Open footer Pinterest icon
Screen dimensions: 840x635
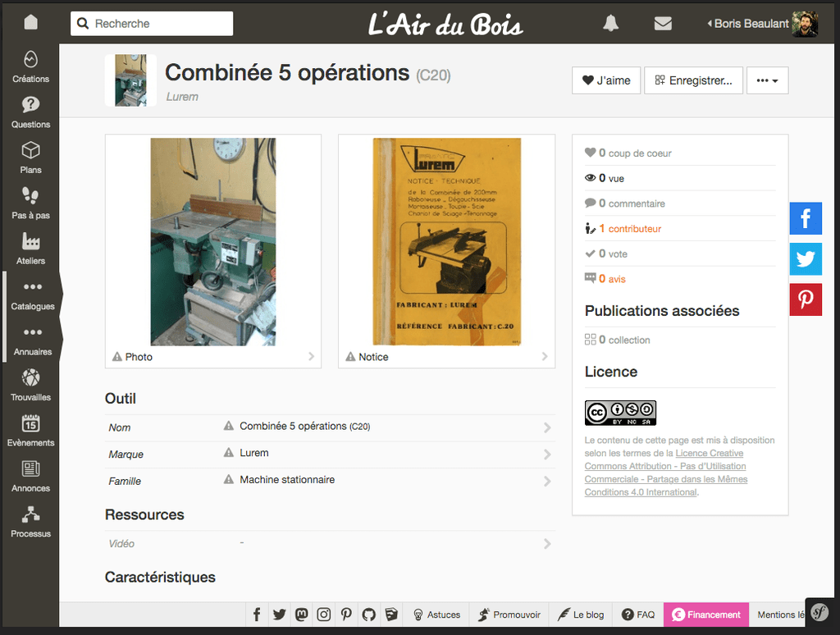pyautogui.click(x=346, y=614)
